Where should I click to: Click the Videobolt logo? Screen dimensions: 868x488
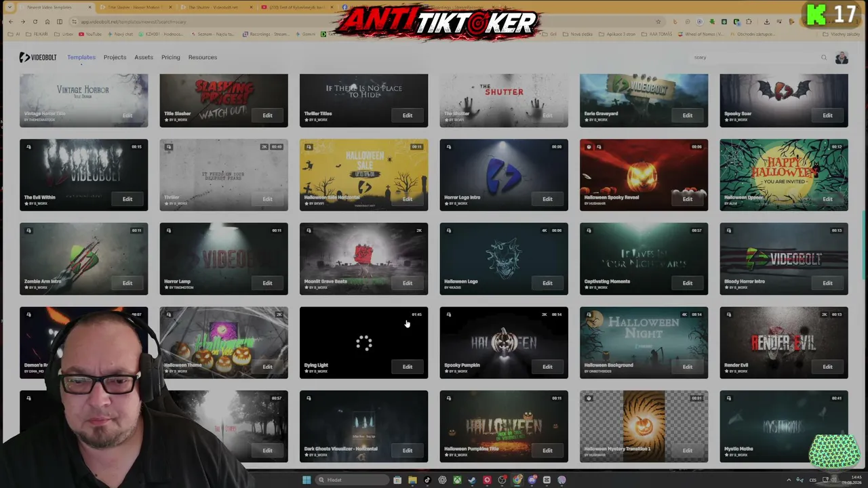point(38,58)
